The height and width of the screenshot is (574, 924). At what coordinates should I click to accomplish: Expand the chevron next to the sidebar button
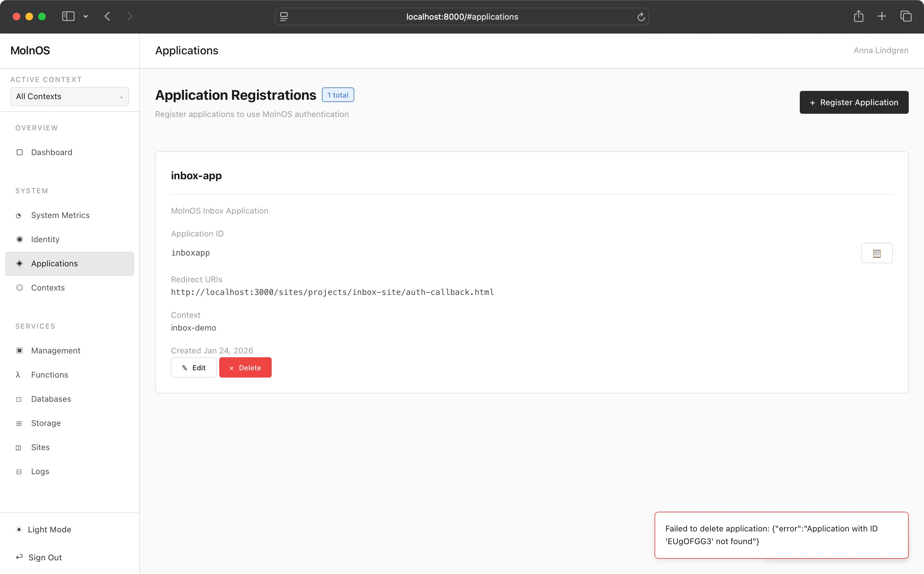pyautogui.click(x=85, y=16)
